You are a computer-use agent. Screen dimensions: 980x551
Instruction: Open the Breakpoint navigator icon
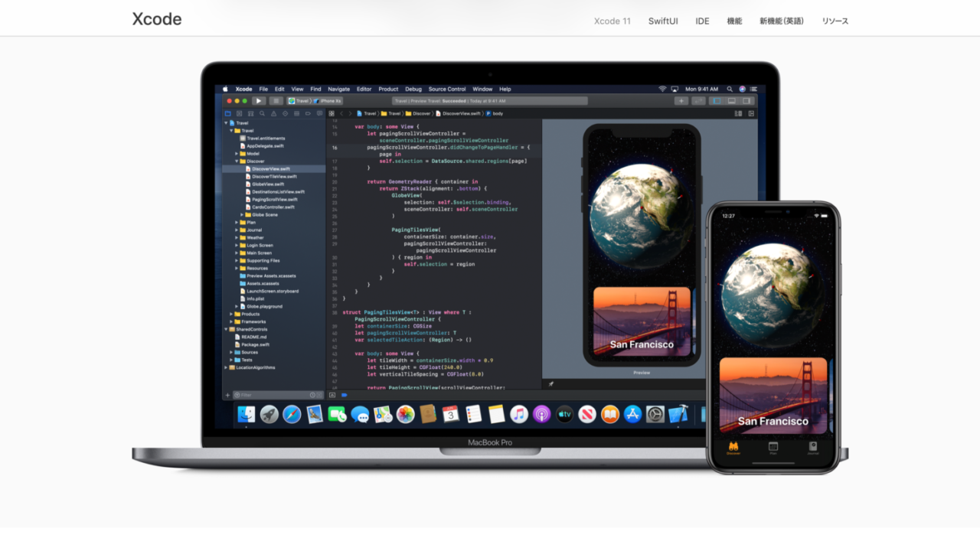pos(309,113)
